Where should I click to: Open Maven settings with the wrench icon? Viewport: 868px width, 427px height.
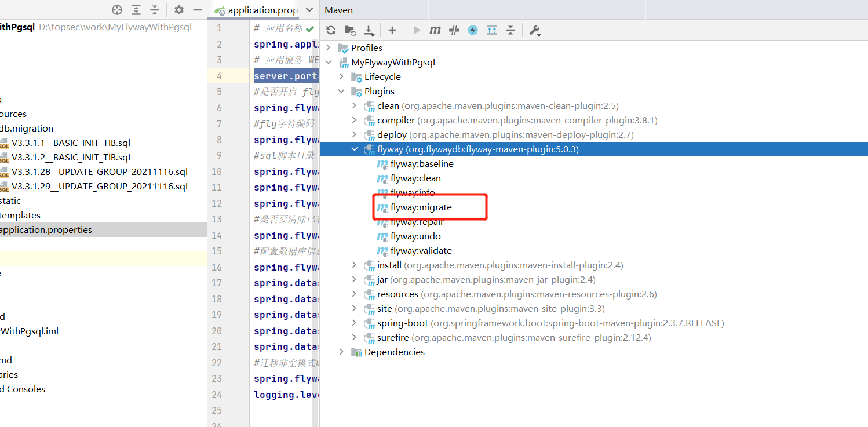click(534, 30)
